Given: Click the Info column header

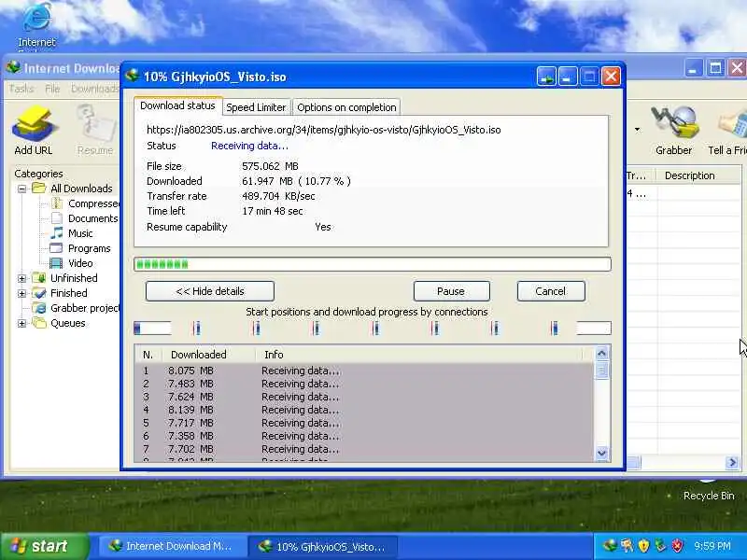Looking at the screenshot, I should pos(418,355).
